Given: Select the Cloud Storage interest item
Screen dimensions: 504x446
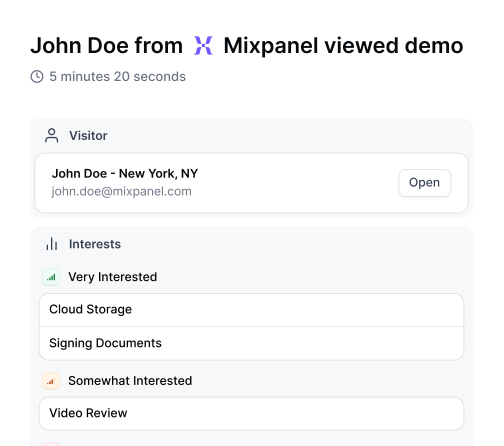Looking at the screenshot, I should tap(90, 309).
